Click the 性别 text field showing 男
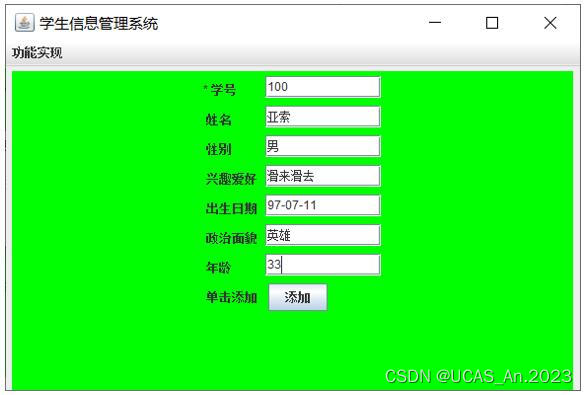 coord(323,146)
